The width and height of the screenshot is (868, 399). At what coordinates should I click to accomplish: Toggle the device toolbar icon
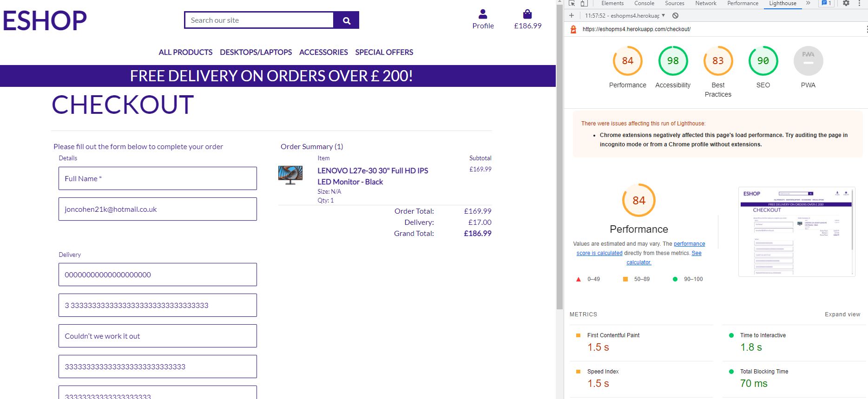584,3
